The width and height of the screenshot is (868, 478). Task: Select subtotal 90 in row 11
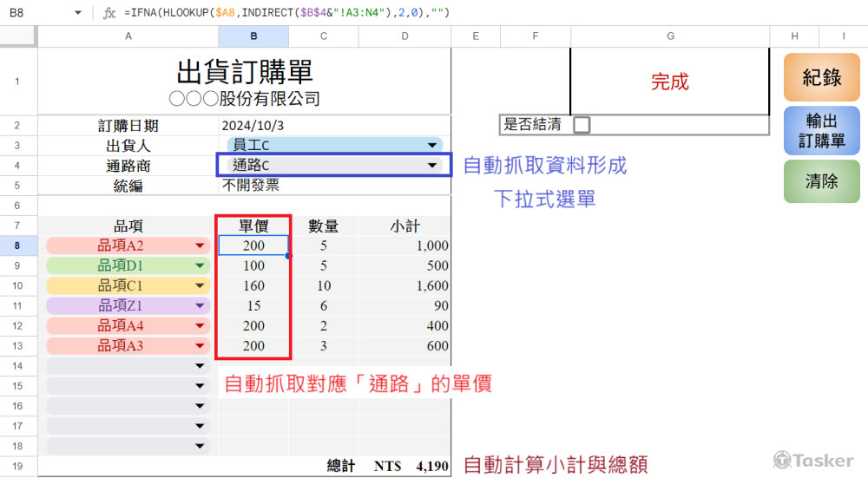click(x=404, y=305)
